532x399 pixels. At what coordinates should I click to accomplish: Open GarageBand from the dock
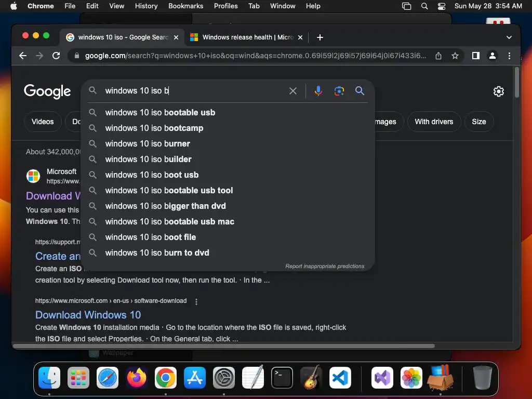[311, 377]
